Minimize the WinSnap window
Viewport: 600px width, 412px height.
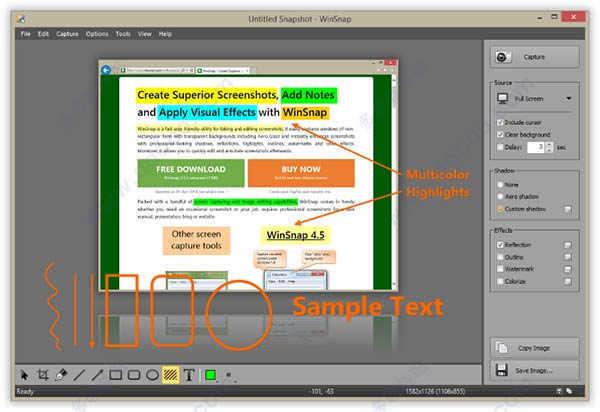pyautogui.click(x=540, y=17)
